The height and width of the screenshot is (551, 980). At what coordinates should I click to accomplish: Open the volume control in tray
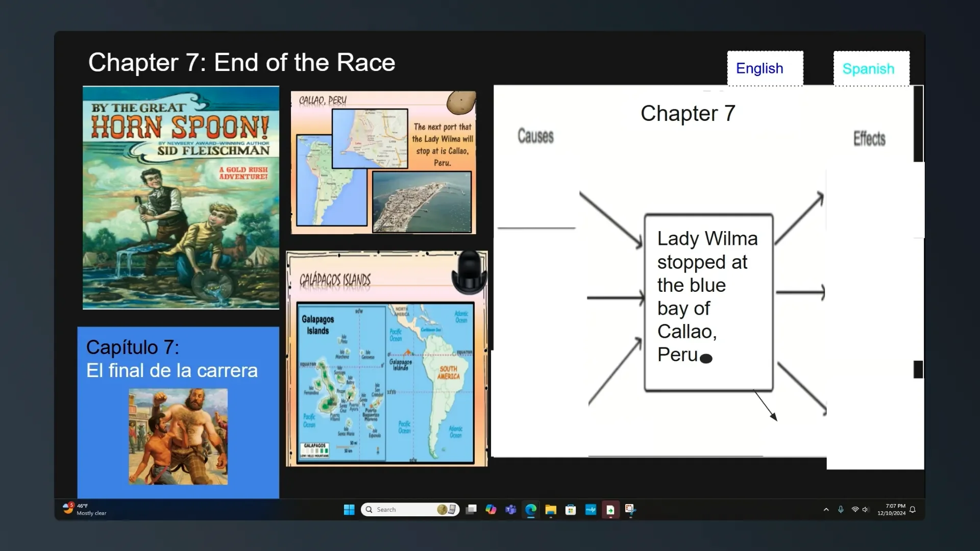[865, 510]
